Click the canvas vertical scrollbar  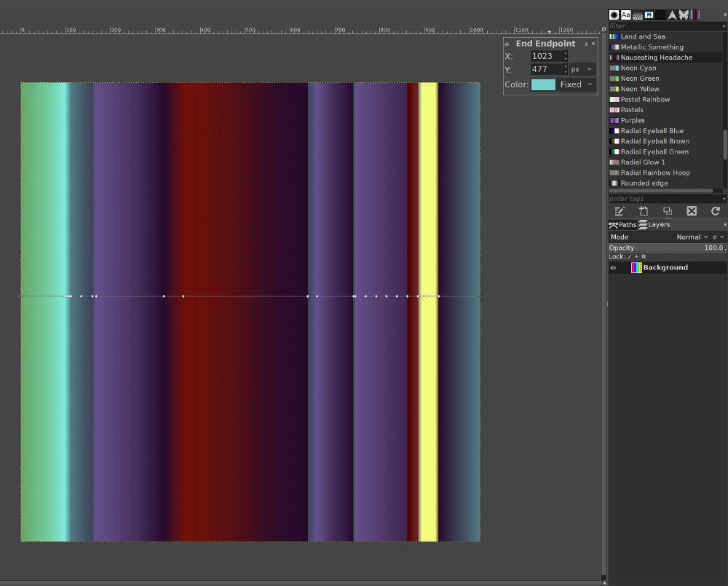point(604,304)
